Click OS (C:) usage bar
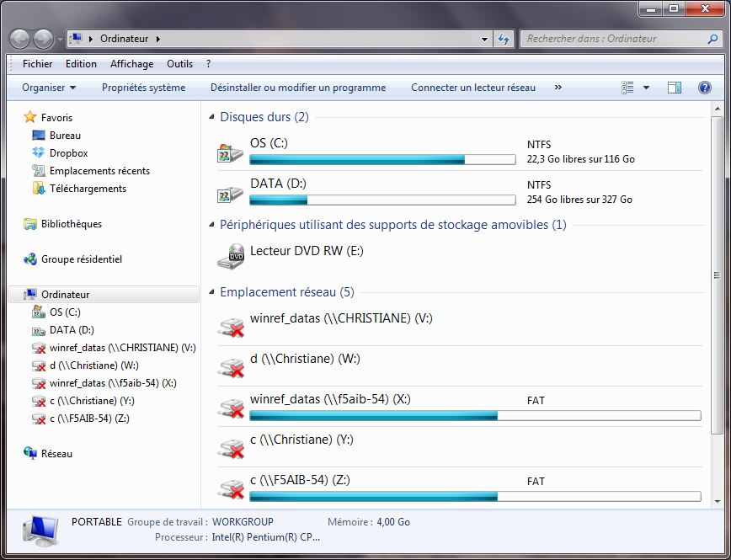 [x=382, y=160]
